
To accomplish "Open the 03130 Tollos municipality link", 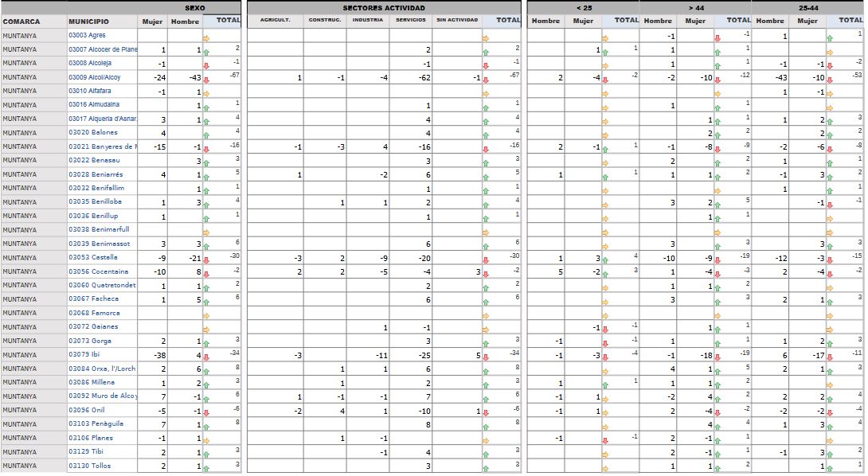I will tap(89, 466).
